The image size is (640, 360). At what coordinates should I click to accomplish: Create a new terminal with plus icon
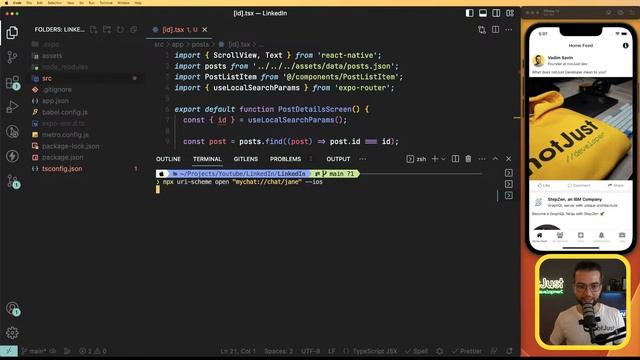[x=435, y=159]
